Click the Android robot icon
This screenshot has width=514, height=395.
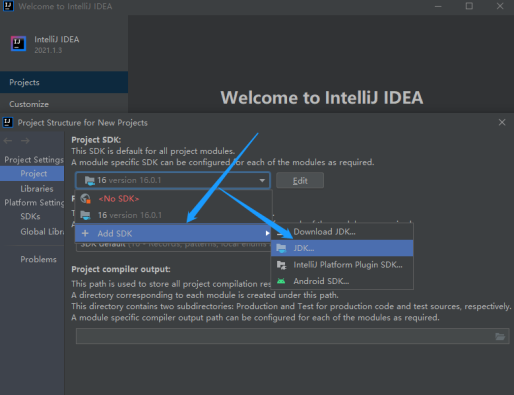pos(281,281)
